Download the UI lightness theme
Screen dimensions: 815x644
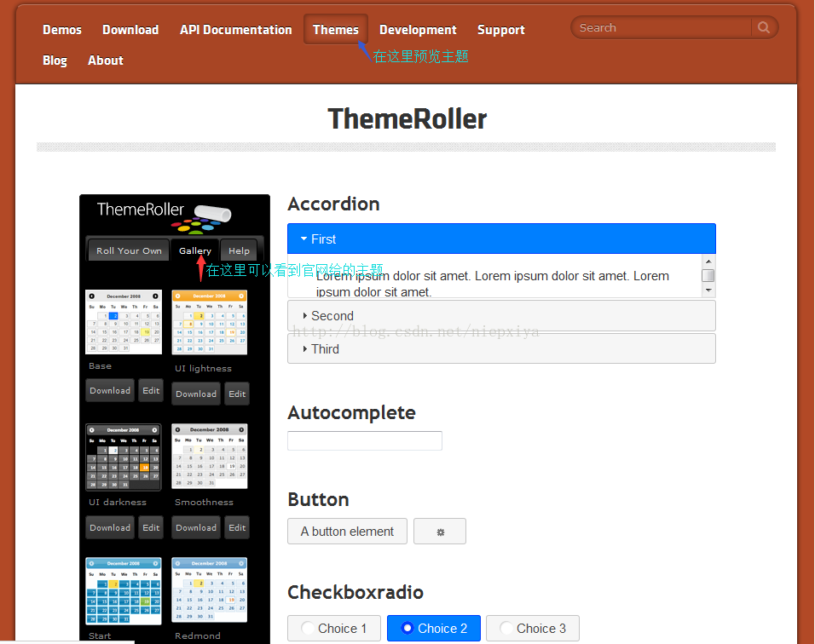pos(196,394)
